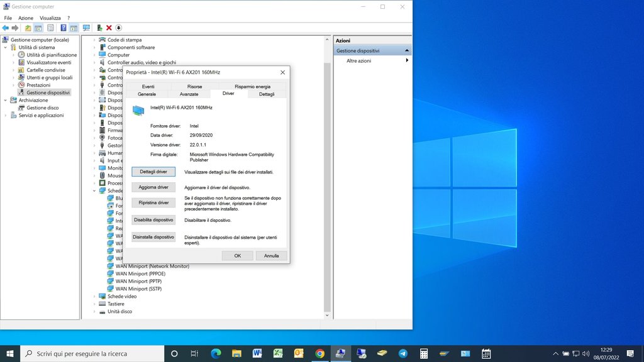Image resolution: width=644 pixels, height=362 pixels.
Task: Open the Azione menu
Action: tap(25, 18)
